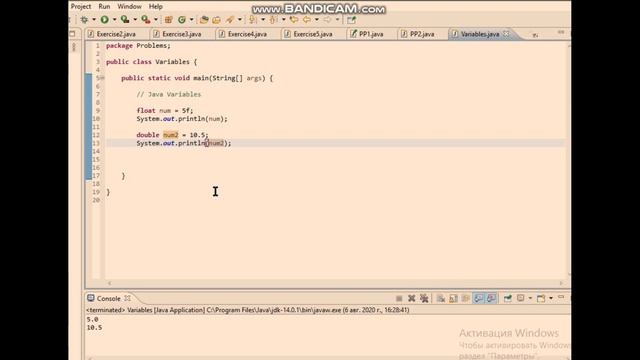The image size is (640, 360).
Task: Open the Help menu
Action: (156, 7)
